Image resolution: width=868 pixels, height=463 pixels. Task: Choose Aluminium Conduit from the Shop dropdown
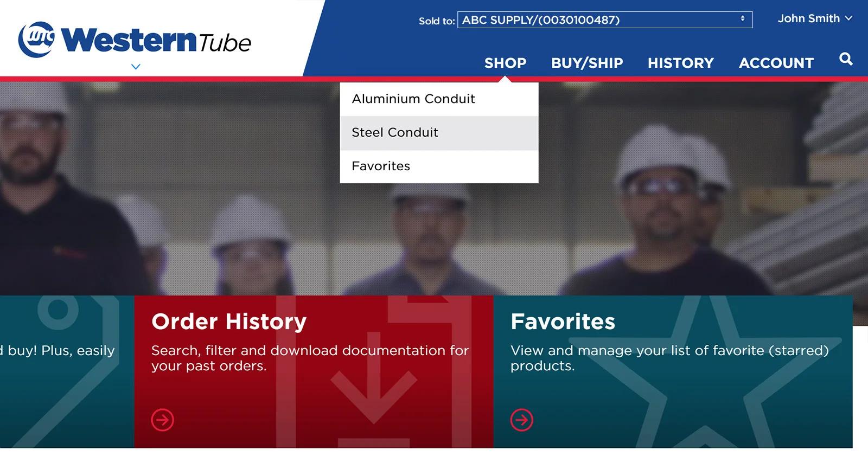413,99
